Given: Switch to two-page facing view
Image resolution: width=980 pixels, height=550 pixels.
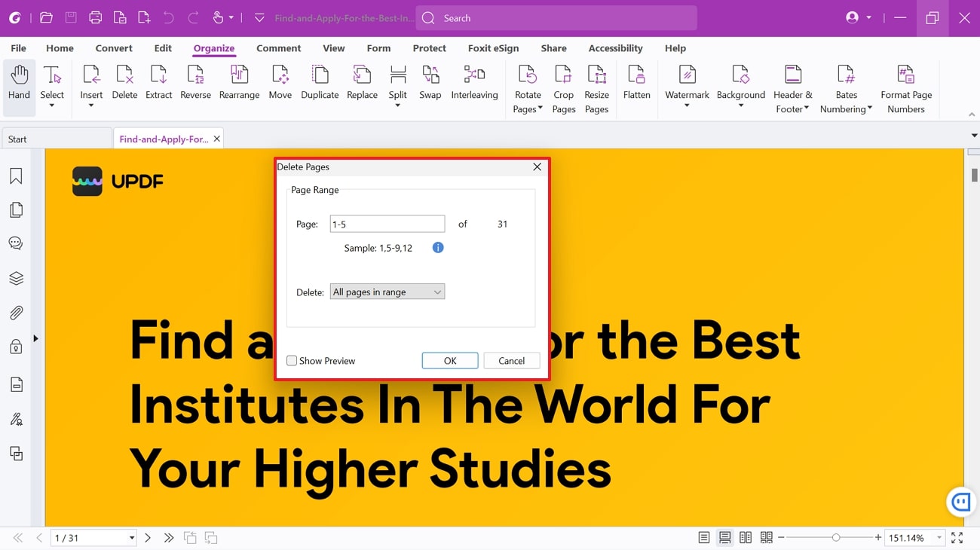Looking at the screenshot, I should coord(746,538).
